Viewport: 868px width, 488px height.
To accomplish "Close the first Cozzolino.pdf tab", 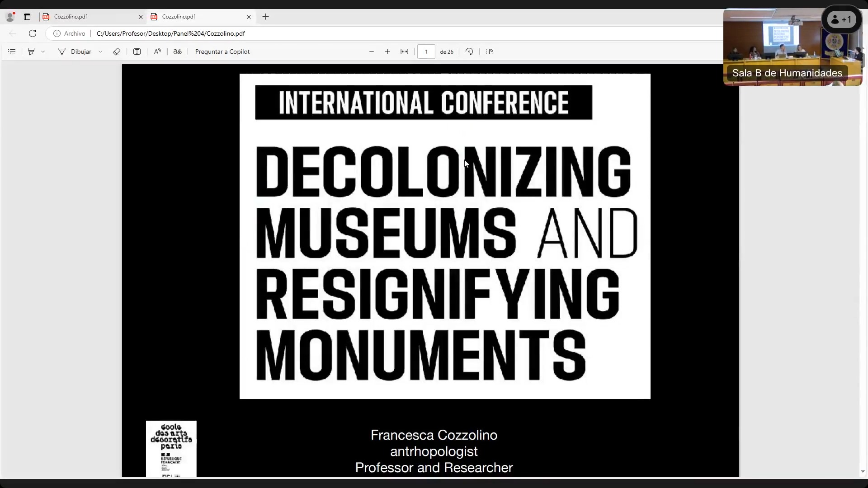I will (x=141, y=17).
